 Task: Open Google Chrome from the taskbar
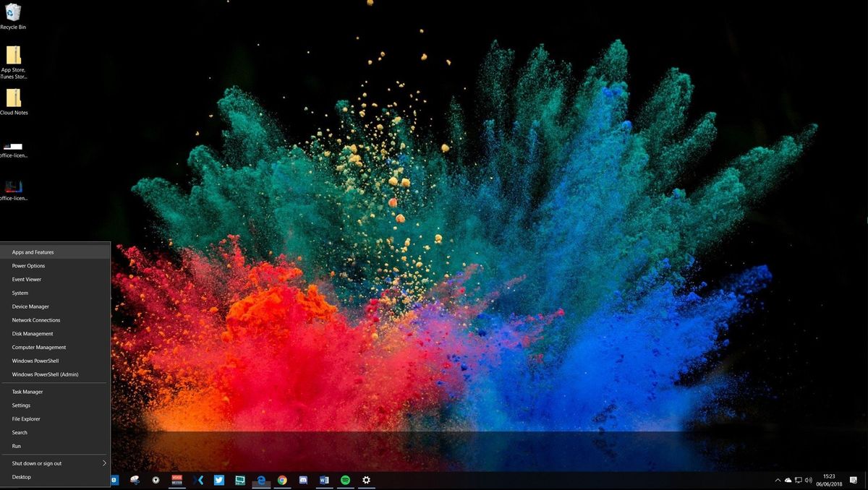tap(282, 479)
